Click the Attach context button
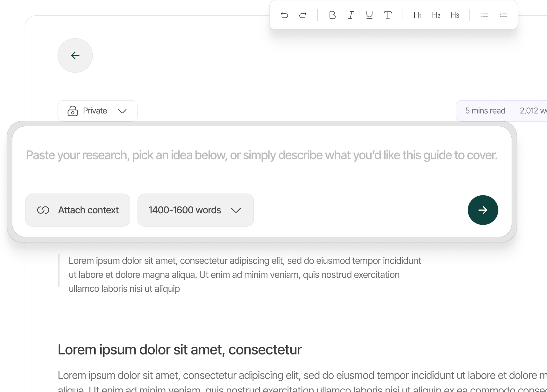Image resolution: width=547 pixels, height=392 pixels. [78, 210]
